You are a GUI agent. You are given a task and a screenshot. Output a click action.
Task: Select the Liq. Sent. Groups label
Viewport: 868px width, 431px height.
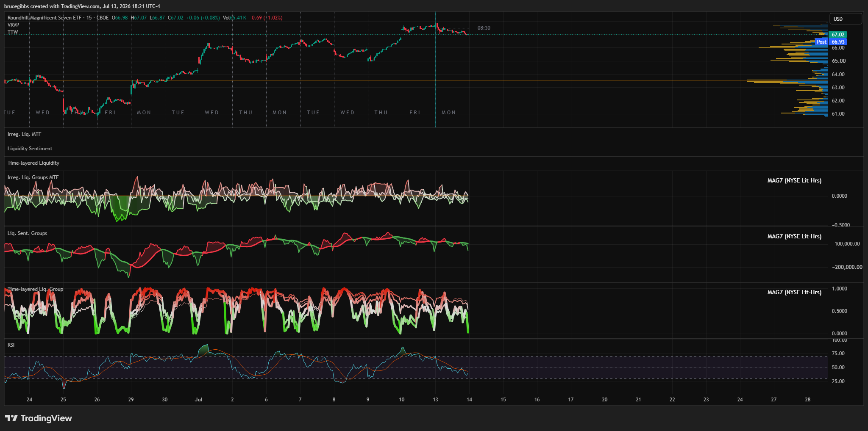click(x=27, y=233)
